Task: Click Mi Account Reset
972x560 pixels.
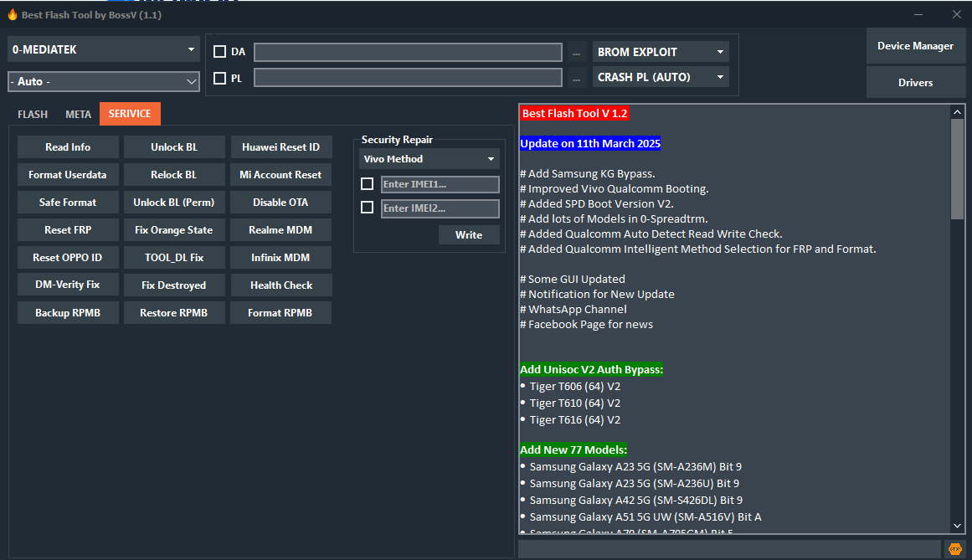Action: point(280,175)
